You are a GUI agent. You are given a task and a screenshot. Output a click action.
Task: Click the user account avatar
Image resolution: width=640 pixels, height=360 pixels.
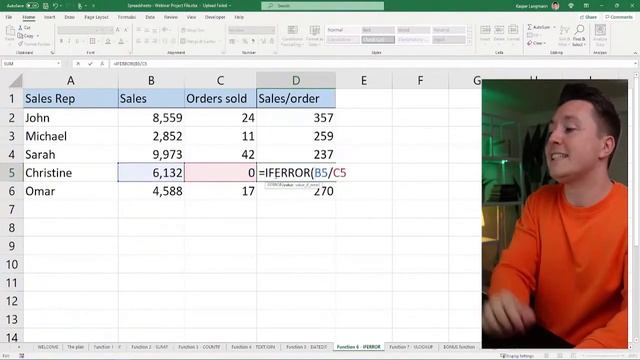[x=555, y=6]
